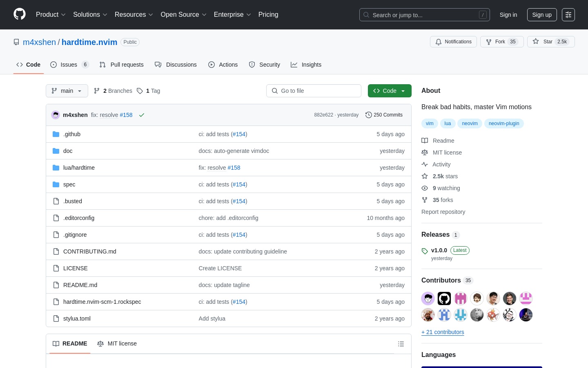Open the Pricing page

tap(268, 15)
